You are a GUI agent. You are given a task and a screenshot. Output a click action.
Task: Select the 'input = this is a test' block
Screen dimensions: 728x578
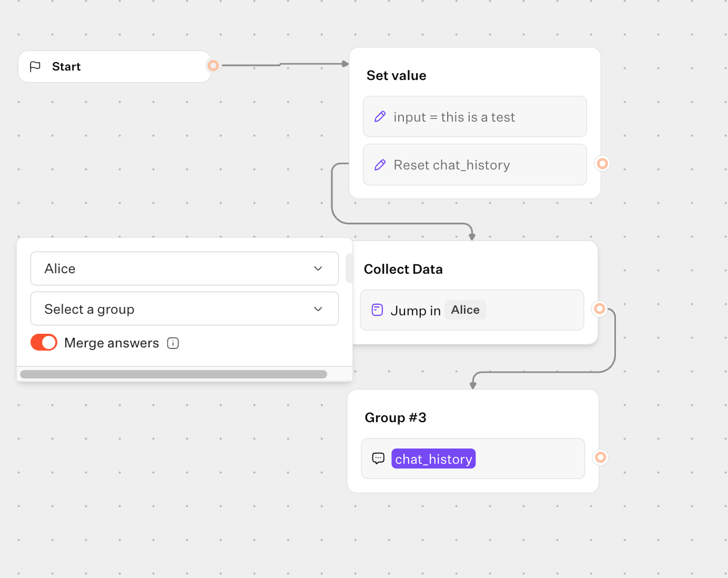[x=474, y=117]
